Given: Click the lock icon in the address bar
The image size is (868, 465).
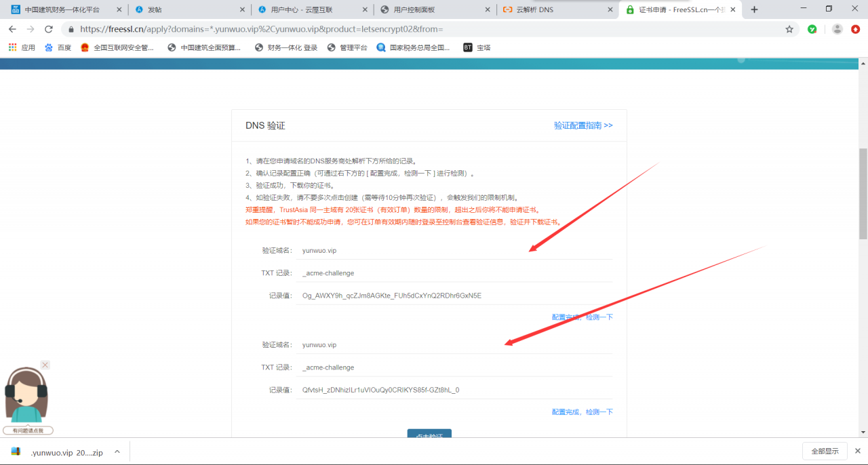Looking at the screenshot, I should [x=72, y=29].
